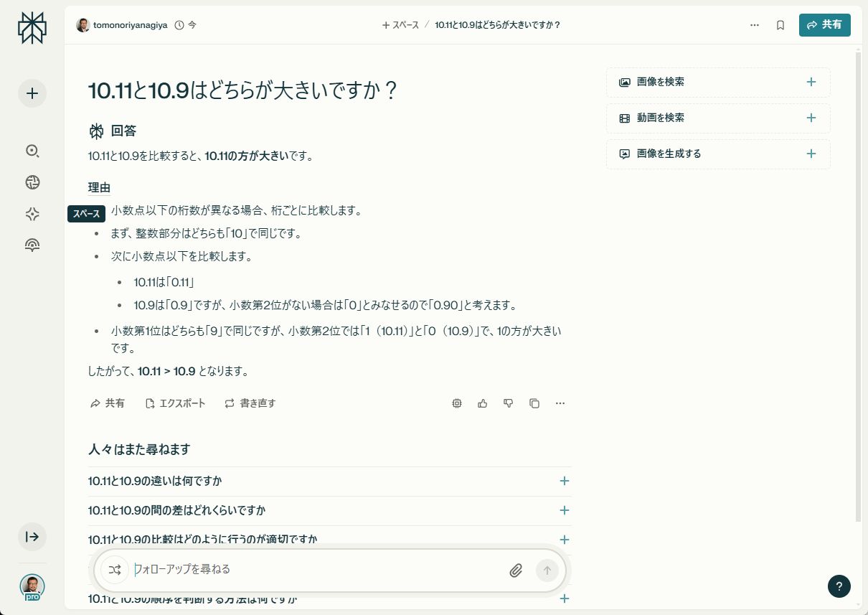Click the teal 共有 share button

(x=824, y=24)
